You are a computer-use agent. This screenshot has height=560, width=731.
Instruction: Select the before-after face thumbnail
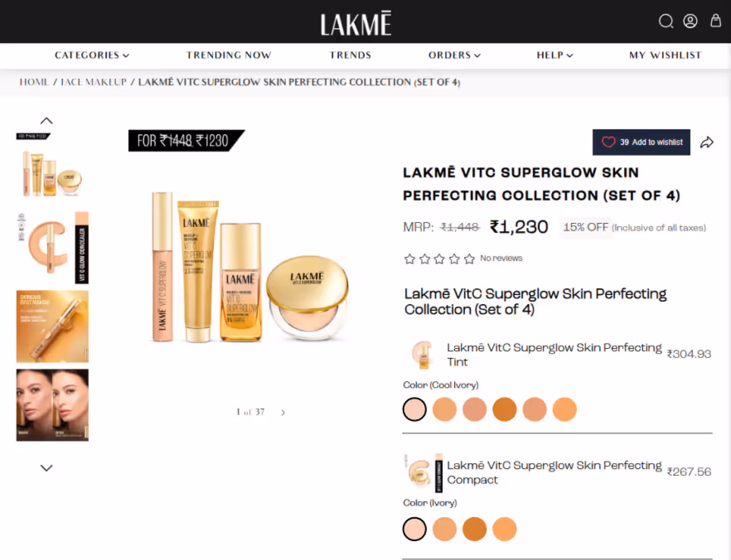(x=52, y=405)
